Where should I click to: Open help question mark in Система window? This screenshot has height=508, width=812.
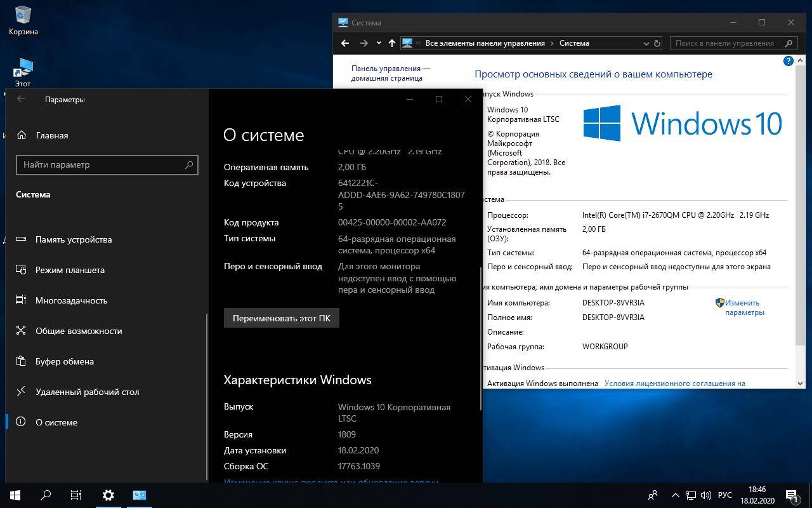point(789,61)
